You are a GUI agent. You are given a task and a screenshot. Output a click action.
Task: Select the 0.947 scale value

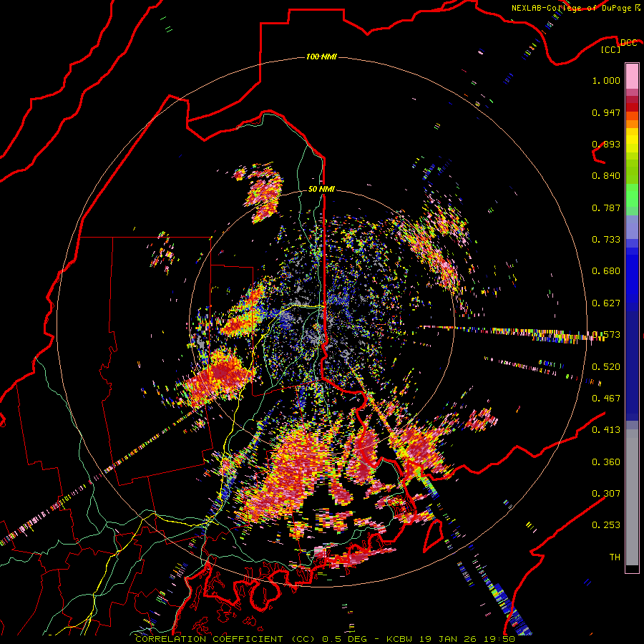[x=606, y=112]
